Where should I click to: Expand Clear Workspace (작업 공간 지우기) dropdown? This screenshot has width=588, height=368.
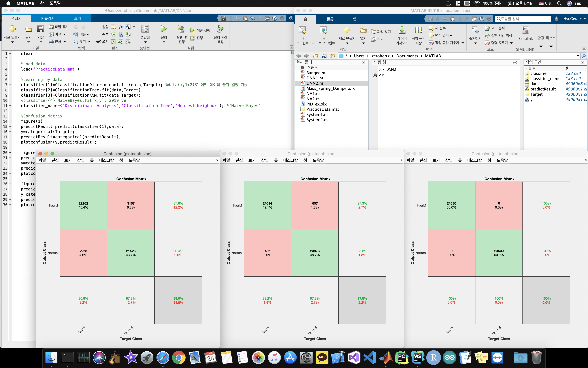[x=462, y=43]
